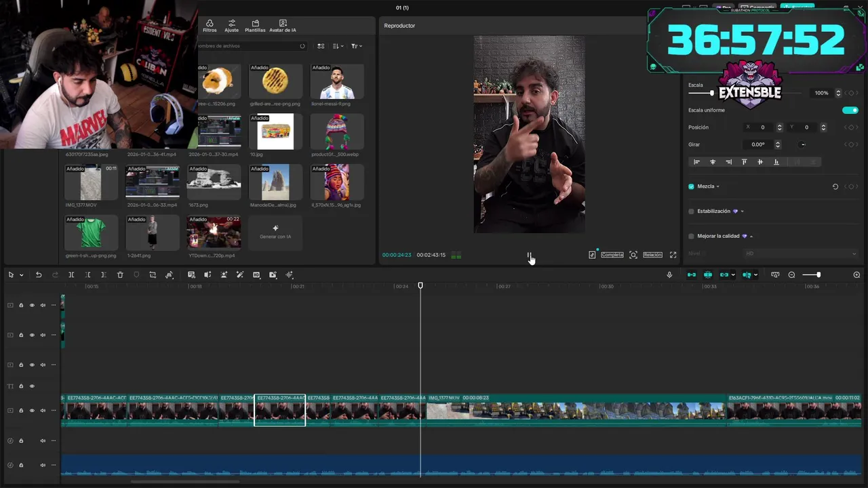Open the Filtros tab
This screenshot has height=488, width=868.
pos(210,26)
